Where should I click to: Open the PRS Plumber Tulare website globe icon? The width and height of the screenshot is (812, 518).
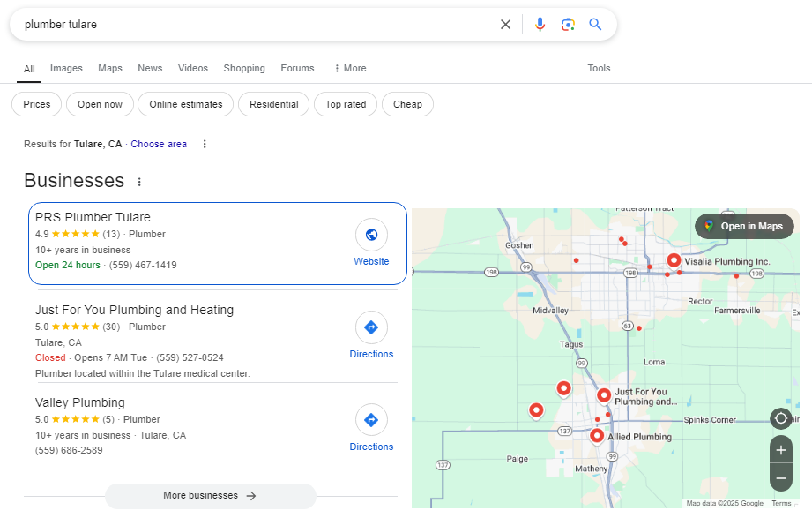[371, 235]
